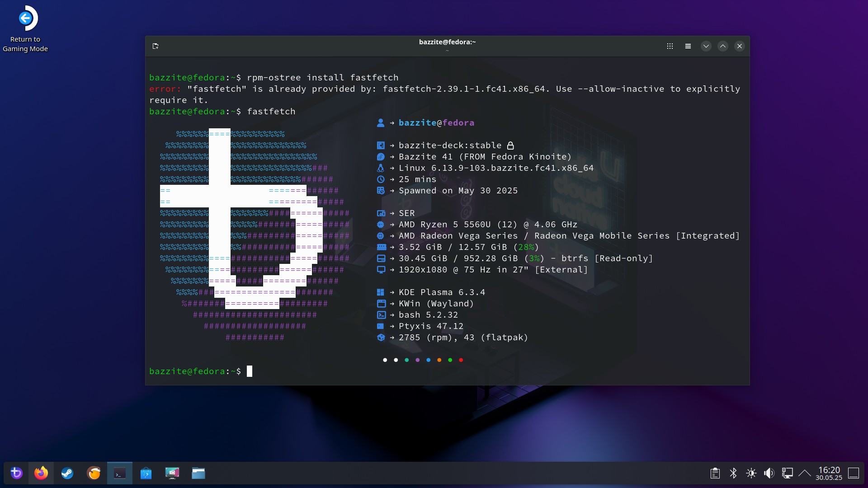Image resolution: width=868 pixels, height=488 pixels.
Task: Launch Firefox from the taskbar
Action: click(41, 473)
